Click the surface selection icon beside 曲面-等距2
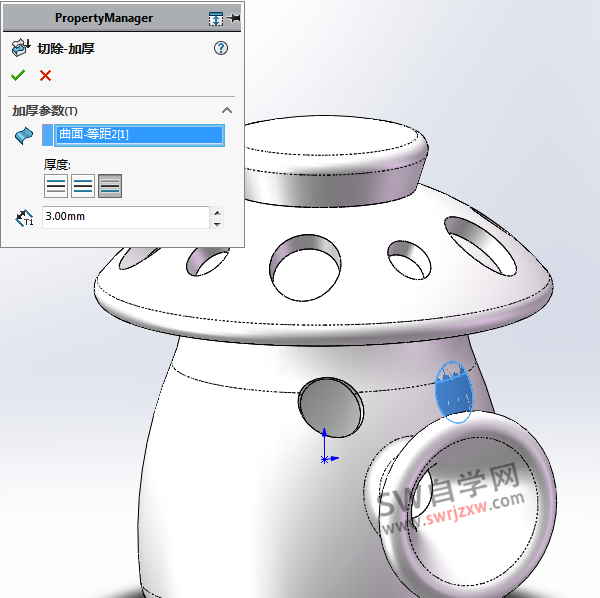The image size is (600, 598). tap(24, 136)
